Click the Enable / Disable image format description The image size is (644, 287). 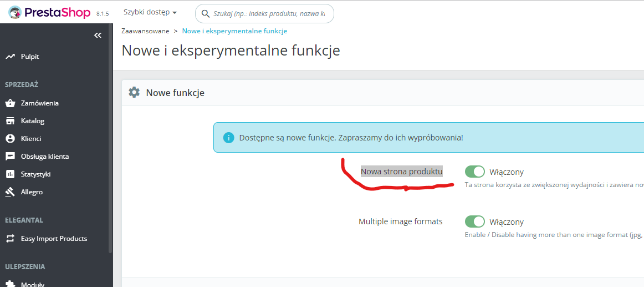point(554,234)
